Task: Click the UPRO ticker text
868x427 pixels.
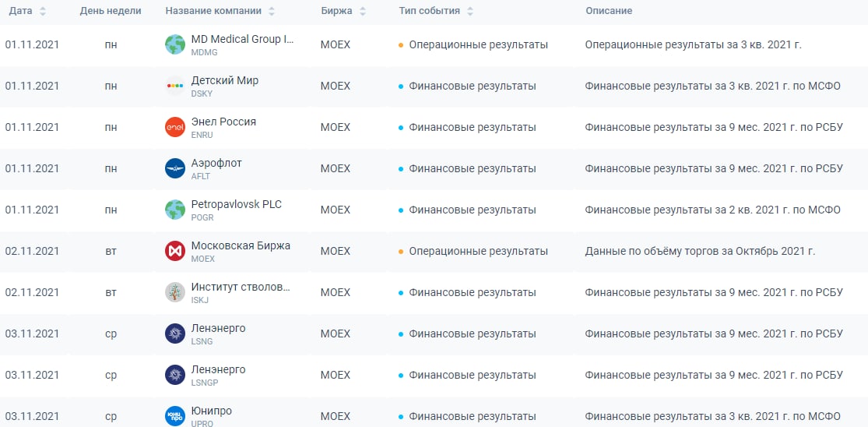Action: point(202,423)
